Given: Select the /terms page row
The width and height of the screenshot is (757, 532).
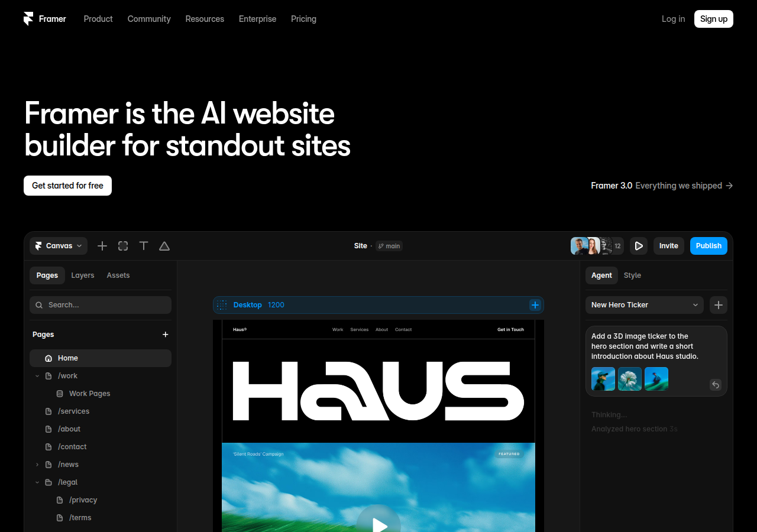Looking at the screenshot, I should click(x=101, y=518).
